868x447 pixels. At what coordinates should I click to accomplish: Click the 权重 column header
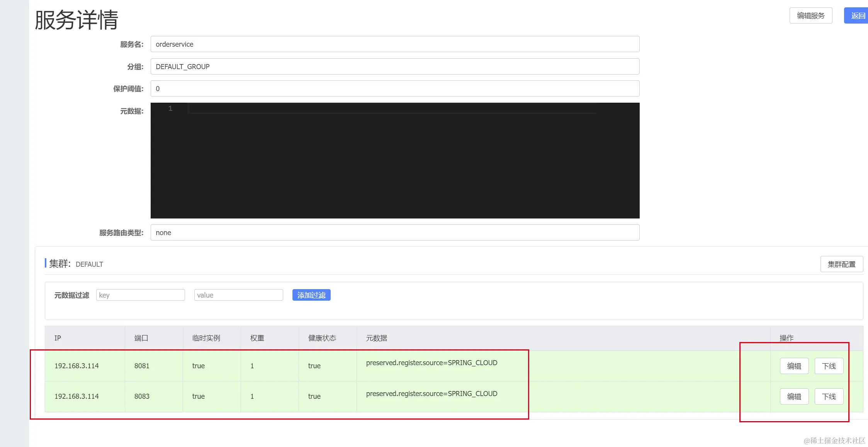coord(257,338)
